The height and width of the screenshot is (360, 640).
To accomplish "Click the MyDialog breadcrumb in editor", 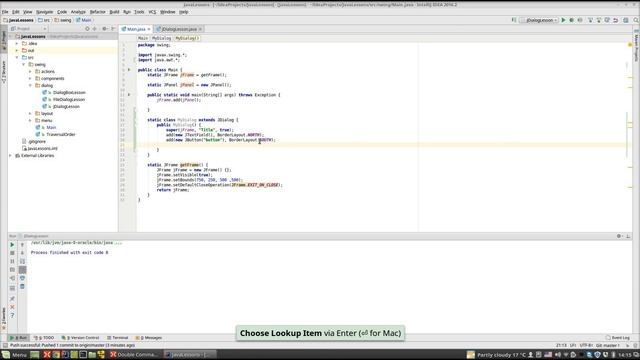I will coord(162,38).
